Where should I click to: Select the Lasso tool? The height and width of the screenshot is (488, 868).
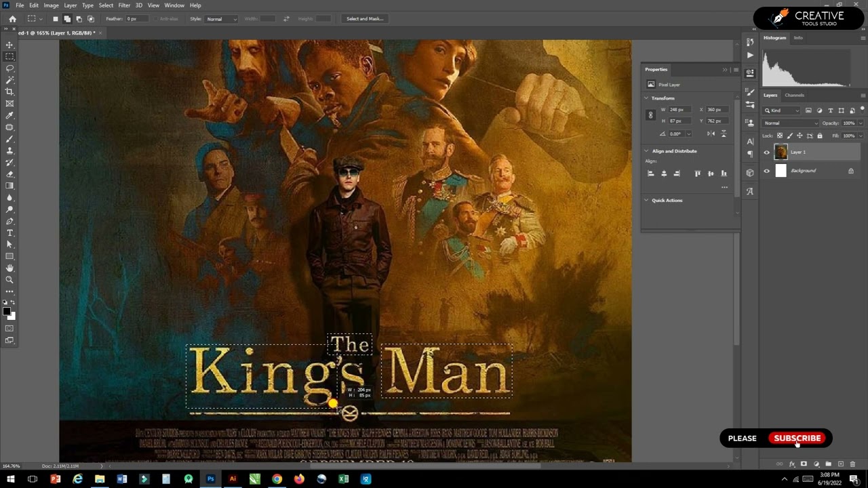pyautogui.click(x=9, y=68)
